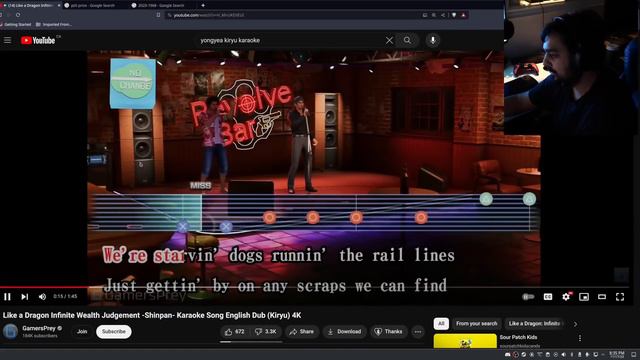Clear the search query with X
640x360 pixels.
[389, 40]
